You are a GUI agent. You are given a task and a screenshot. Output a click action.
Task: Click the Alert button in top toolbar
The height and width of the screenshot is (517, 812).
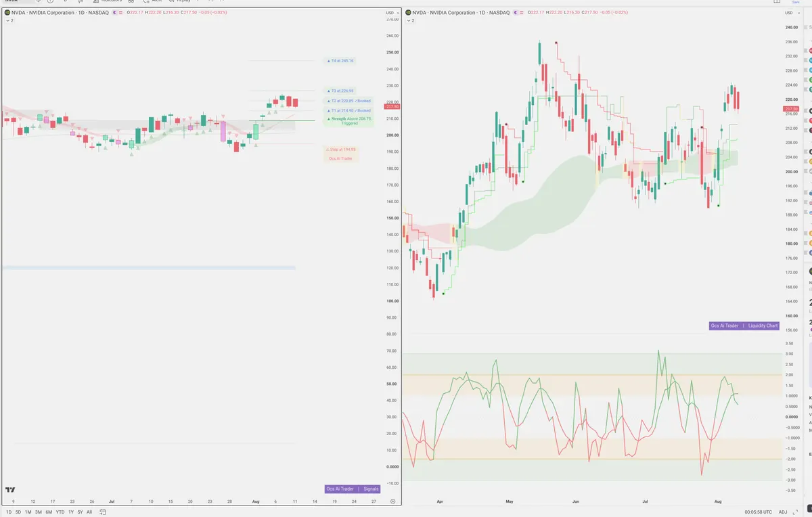click(x=152, y=1)
